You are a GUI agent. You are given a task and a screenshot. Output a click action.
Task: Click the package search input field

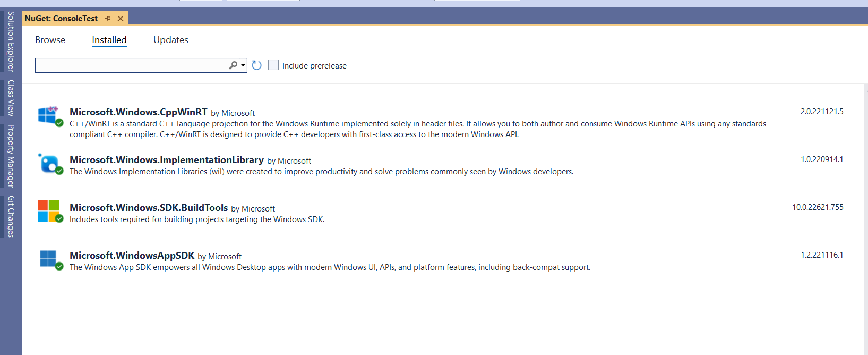pyautogui.click(x=132, y=65)
